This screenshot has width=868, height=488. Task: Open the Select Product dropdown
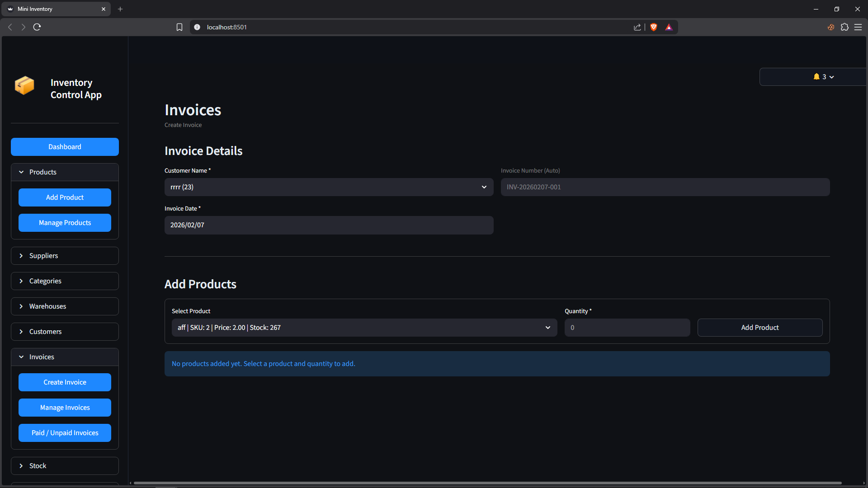364,328
